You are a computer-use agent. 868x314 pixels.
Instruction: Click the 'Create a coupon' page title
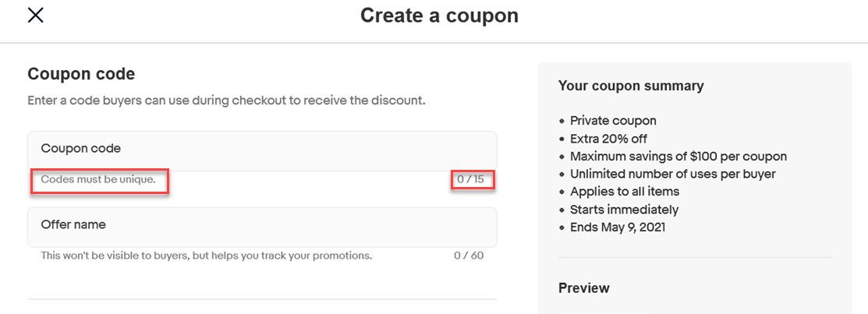point(439,16)
